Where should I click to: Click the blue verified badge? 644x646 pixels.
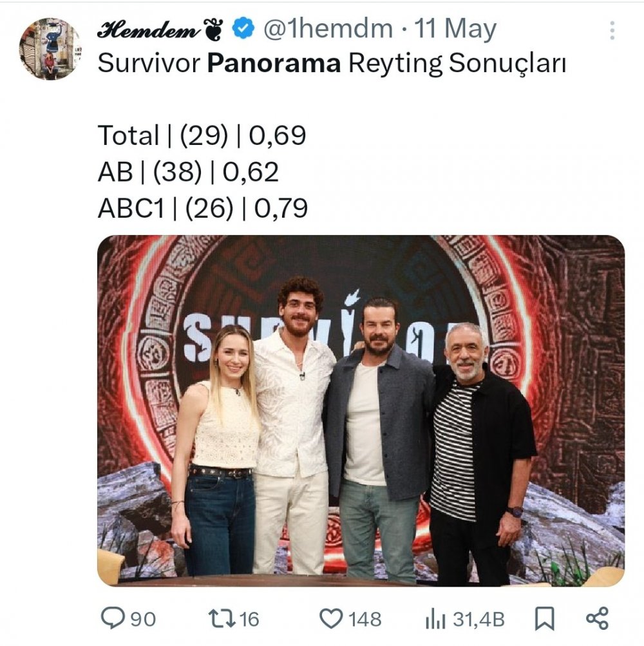tap(243, 29)
